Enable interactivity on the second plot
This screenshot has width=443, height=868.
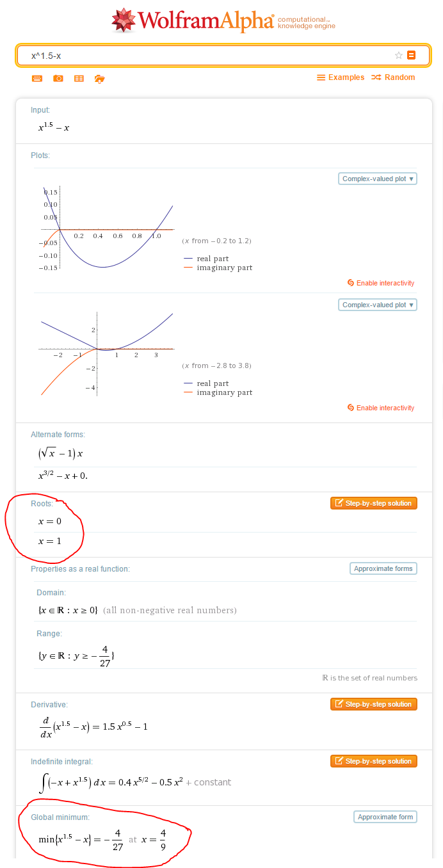pyautogui.click(x=382, y=408)
